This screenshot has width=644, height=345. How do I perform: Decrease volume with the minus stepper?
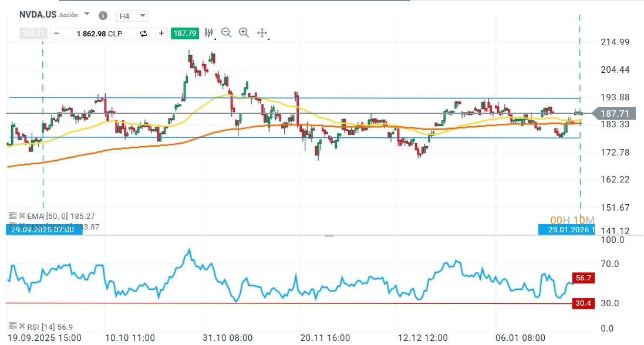pos(57,33)
